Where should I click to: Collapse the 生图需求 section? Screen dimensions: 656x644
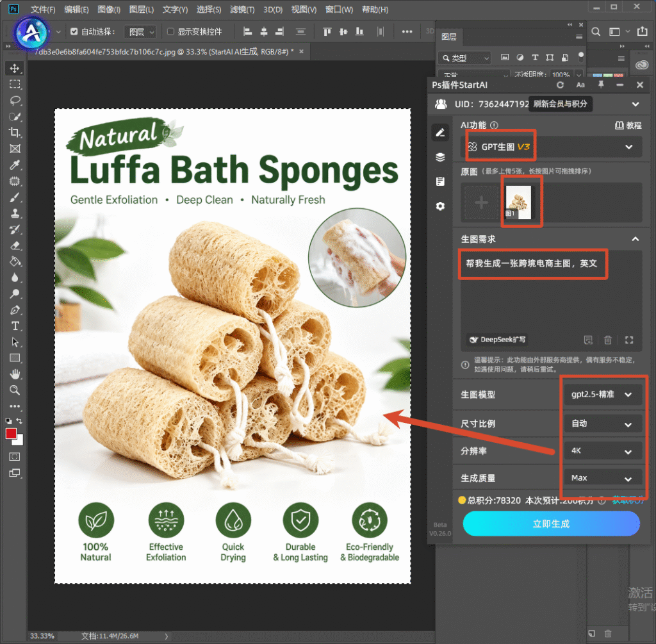click(x=635, y=239)
